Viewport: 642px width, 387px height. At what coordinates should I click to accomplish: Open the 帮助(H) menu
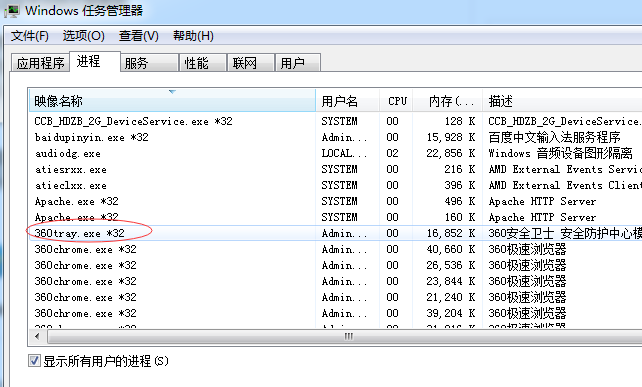[x=193, y=36]
